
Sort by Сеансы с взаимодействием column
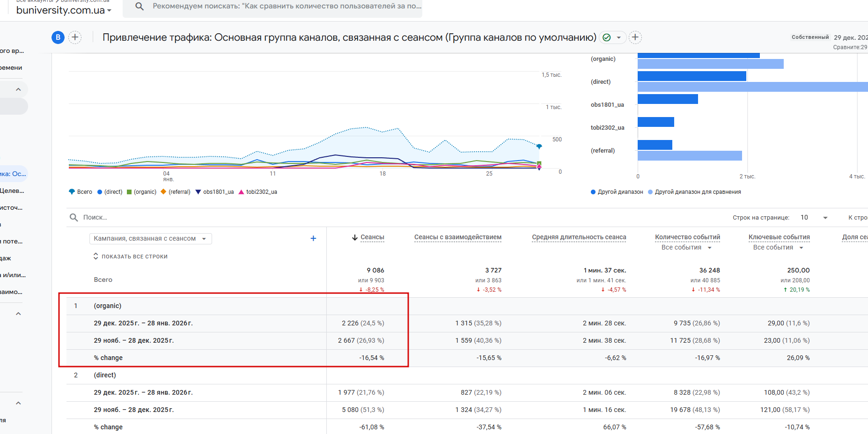[x=458, y=237]
